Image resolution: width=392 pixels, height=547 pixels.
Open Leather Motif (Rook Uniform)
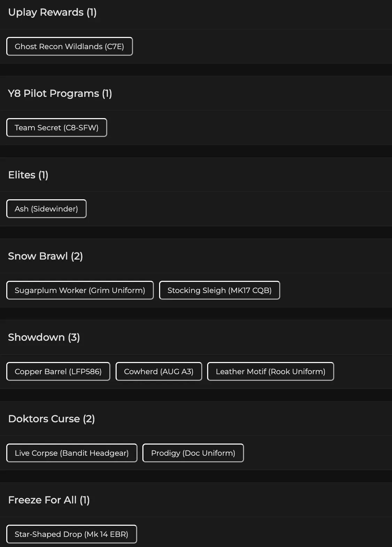pyautogui.click(x=270, y=371)
